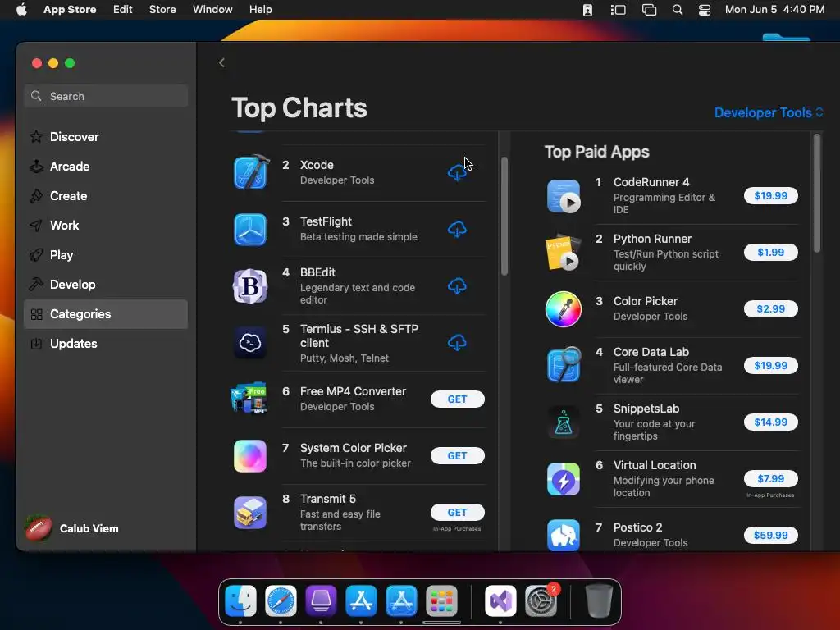
Task: Open the Window menu
Action: click(x=212, y=10)
